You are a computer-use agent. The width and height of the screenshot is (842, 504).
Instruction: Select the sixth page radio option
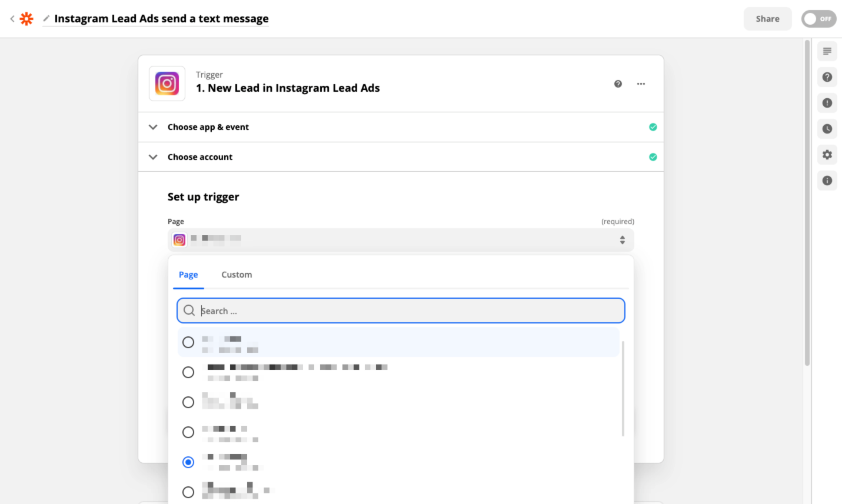click(188, 492)
